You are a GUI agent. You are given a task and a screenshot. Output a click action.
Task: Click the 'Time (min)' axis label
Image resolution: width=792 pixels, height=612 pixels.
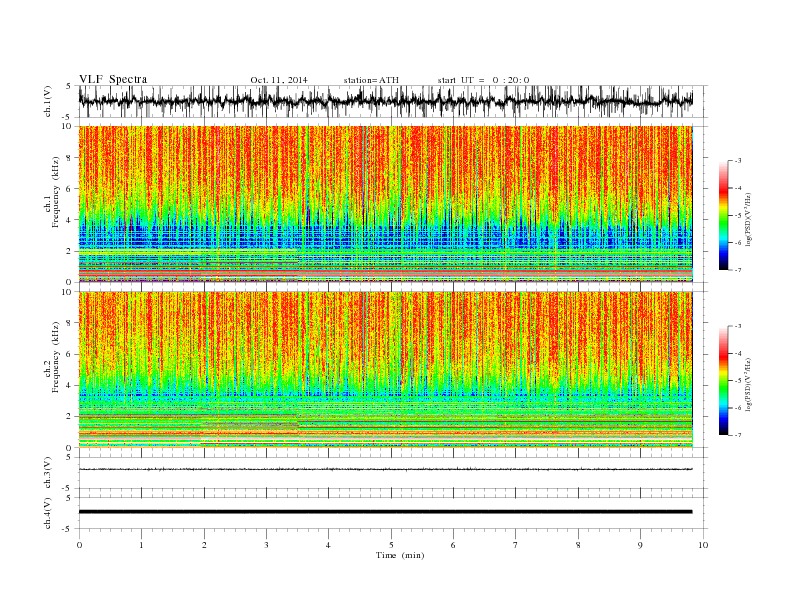[x=400, y=555]
